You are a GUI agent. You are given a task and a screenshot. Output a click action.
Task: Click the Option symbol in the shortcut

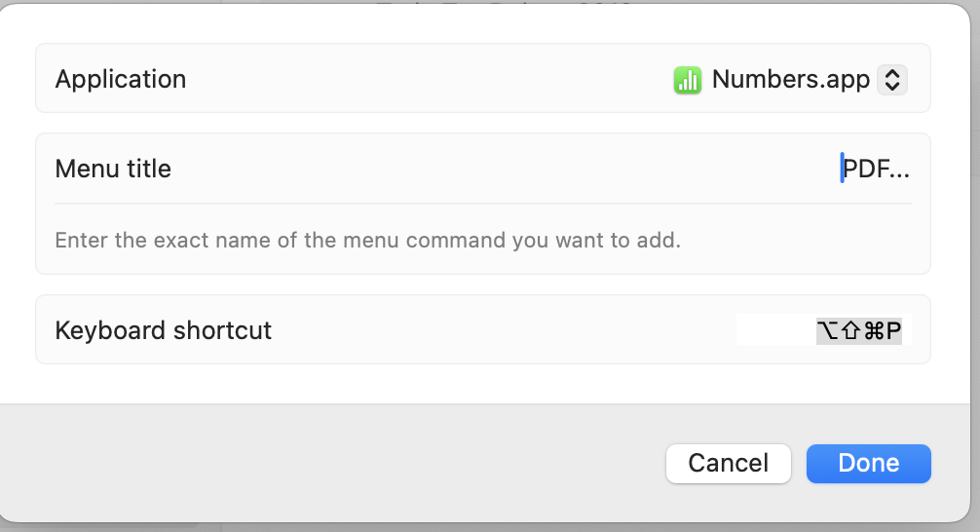[x=828, y=331]
